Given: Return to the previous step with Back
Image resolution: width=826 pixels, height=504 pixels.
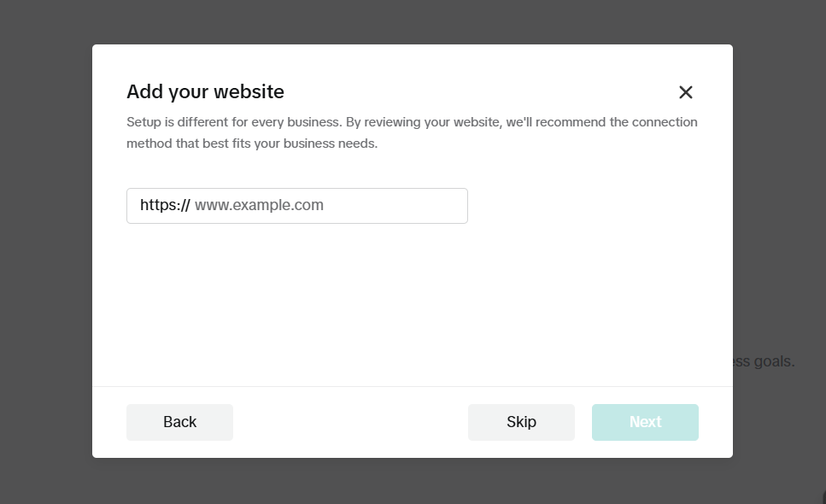Looking at the screenshot, I should pos(179,422).
